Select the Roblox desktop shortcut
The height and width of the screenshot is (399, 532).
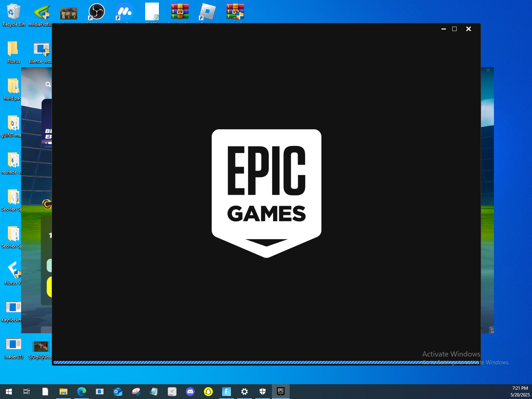pyautogui.click(x=207, y=12)
